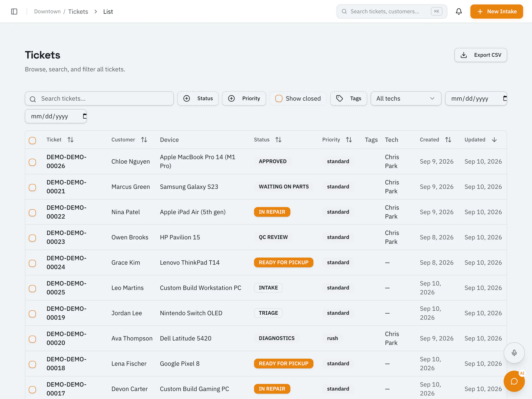Image resolution: width=532 pixels, height=399 pixels.
Task: Open Status filter dropdown
Action: click(x=198, y=98)
